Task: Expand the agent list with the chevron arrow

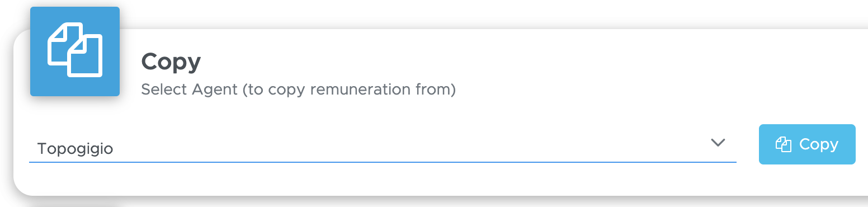Action: point(718,143)
